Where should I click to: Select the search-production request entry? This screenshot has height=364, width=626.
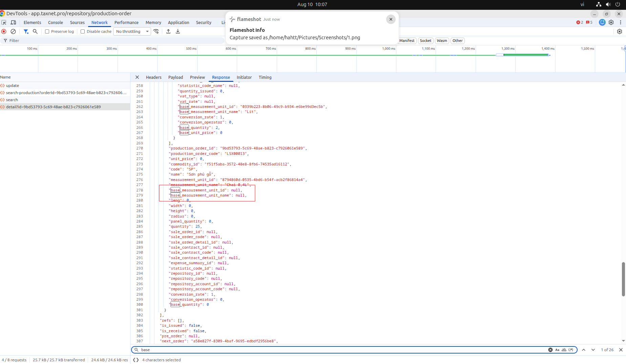coord(65,93)
